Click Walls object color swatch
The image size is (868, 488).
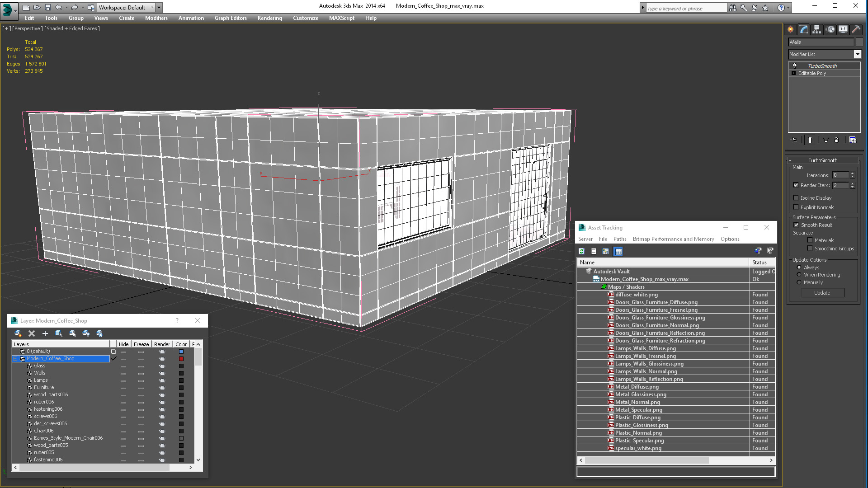click(x=181, y=373)
